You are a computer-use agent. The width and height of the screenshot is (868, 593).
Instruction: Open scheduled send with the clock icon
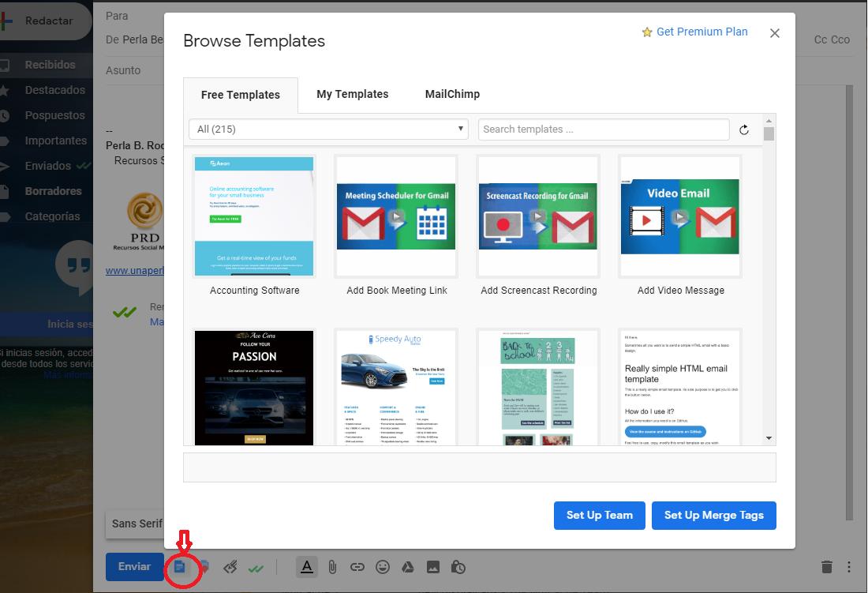coord(458,566)
